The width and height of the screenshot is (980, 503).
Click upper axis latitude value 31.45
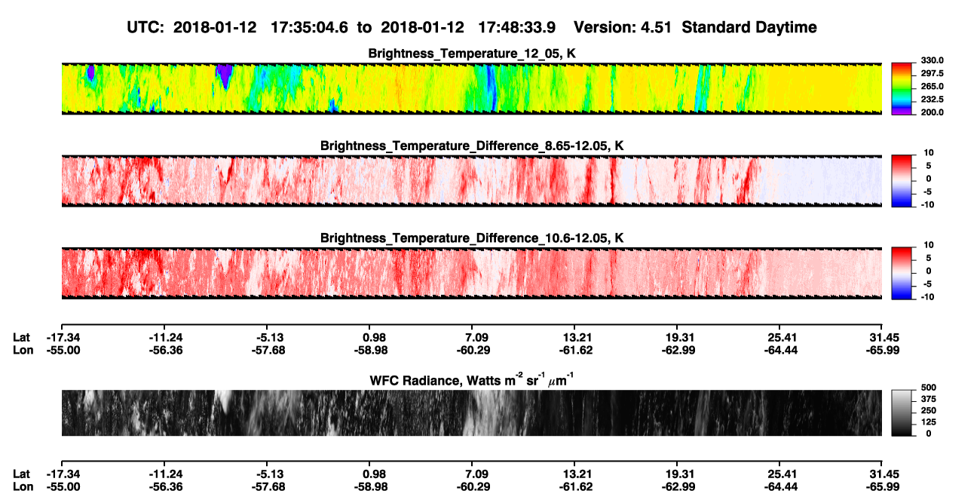click(884, 337)
